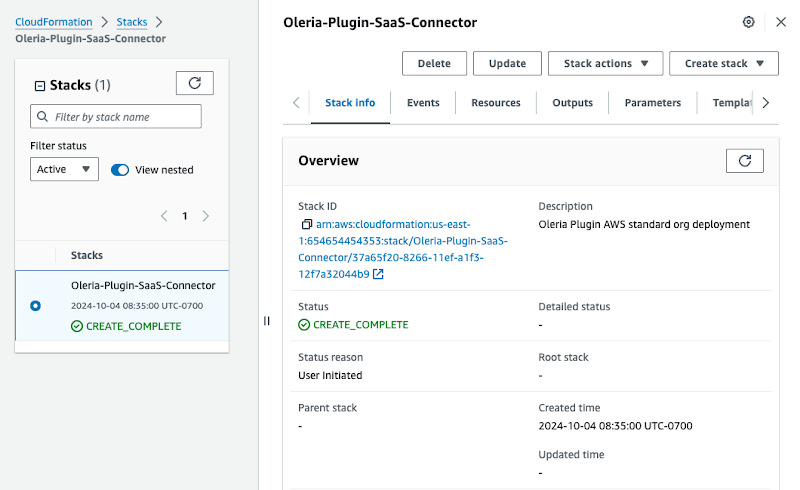Open the Stack ID external link icon
This screenshot has height=490, width=800.
point(378,274)
